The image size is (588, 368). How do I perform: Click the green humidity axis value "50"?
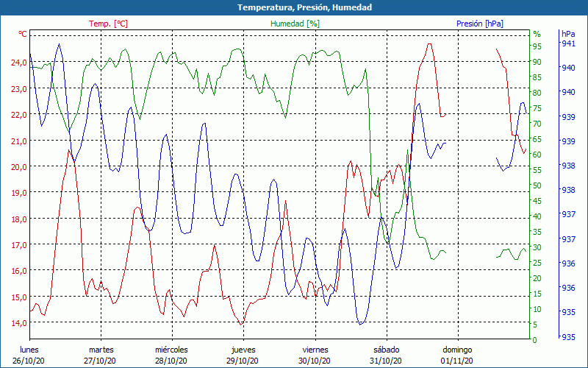(x=537, y=185)
